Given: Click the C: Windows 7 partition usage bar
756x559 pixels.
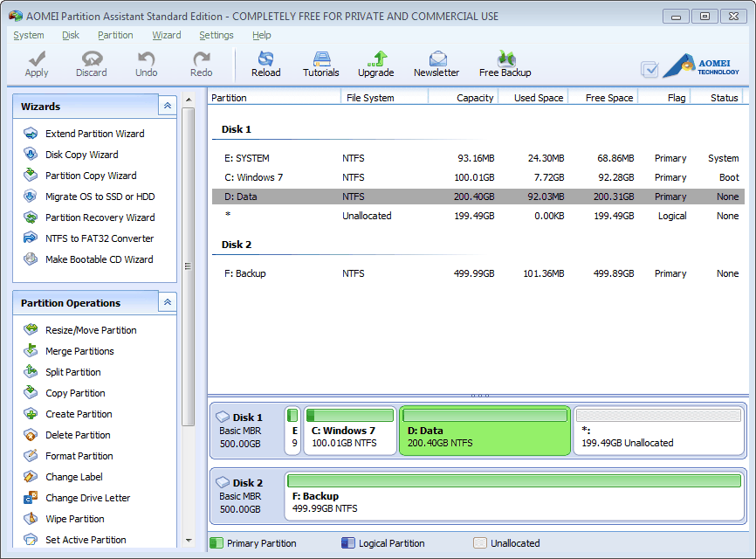Looking at the screenshot, I should pos(349,416).
